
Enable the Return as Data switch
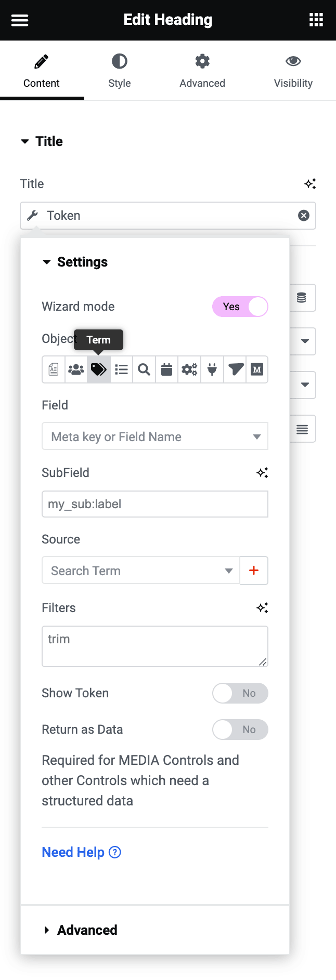coord(240,730)
